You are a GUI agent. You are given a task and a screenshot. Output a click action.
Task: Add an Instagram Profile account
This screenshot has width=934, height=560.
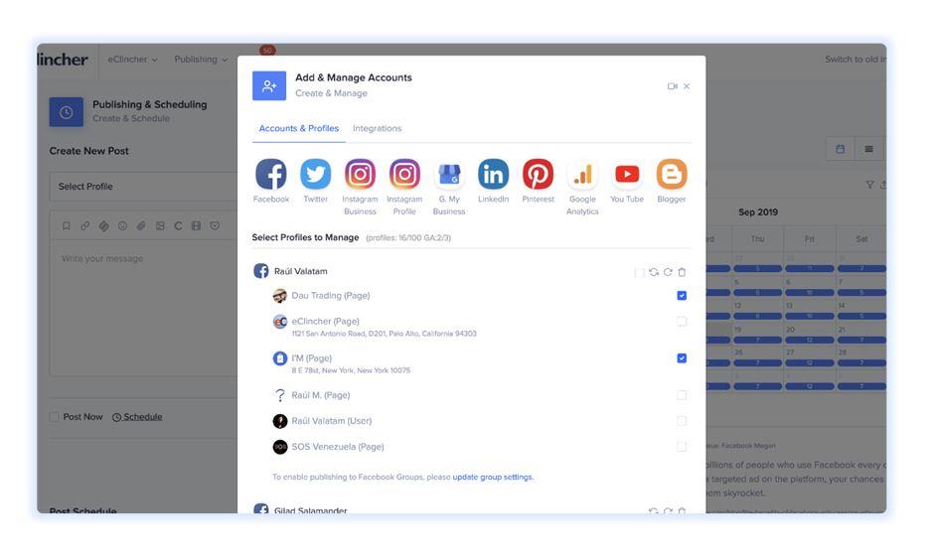point(404,174)
